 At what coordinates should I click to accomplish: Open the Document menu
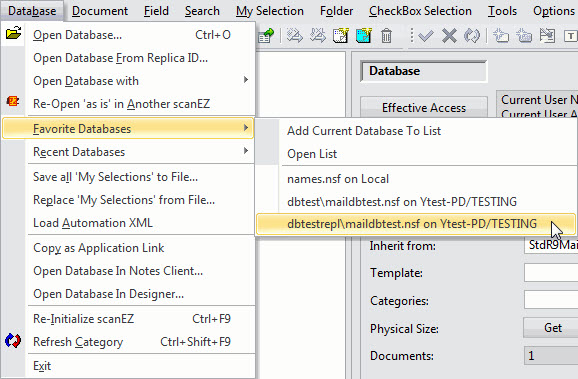pyautogui.click(x=100, y=11)
